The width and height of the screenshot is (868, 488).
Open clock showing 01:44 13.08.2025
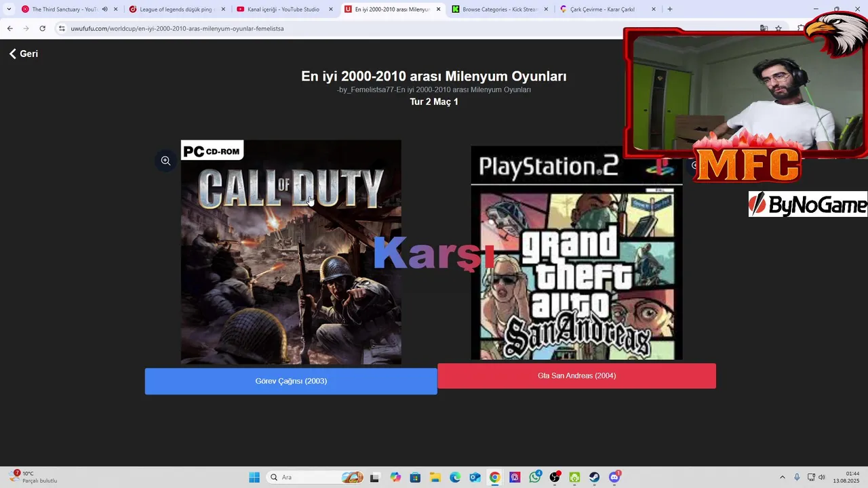[846, 477]
